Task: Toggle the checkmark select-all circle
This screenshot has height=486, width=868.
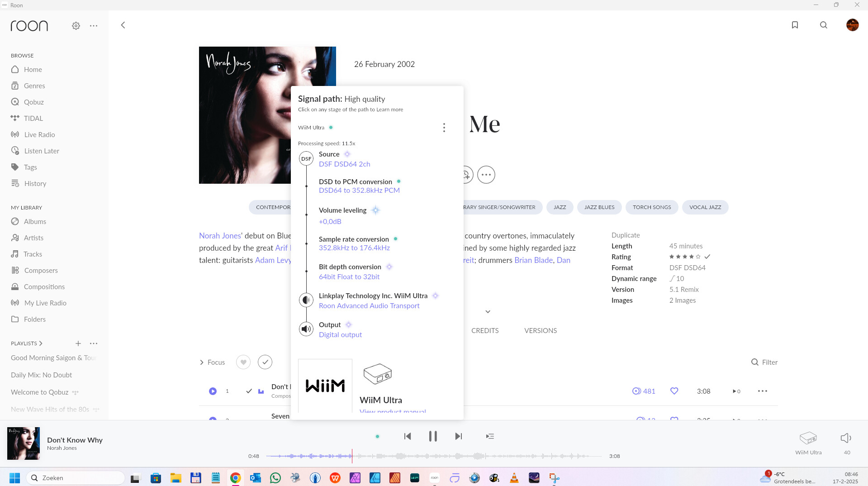Action: (265, 362)
